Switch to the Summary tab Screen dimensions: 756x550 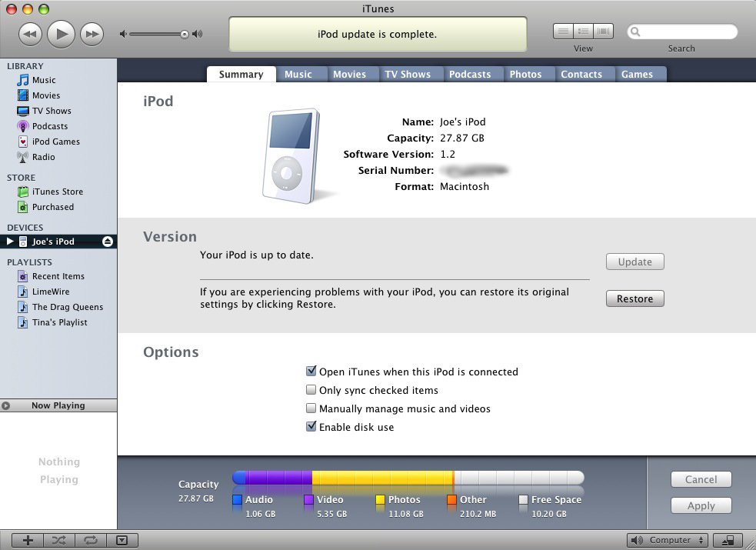(241, 75)
